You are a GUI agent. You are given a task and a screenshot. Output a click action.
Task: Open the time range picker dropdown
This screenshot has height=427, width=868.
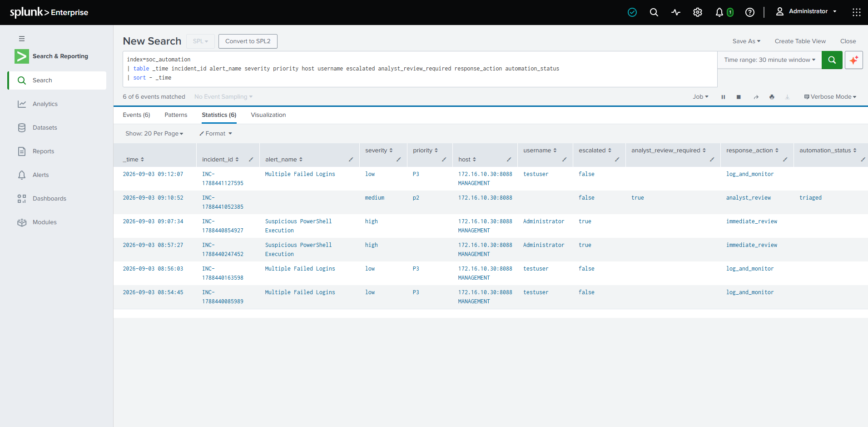point(770,60)
